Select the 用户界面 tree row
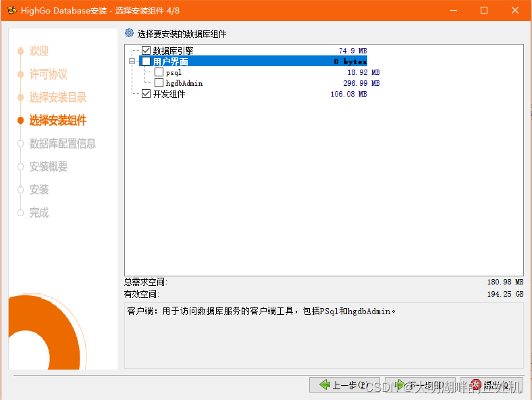The image size is (532, 400). [253, 61]
